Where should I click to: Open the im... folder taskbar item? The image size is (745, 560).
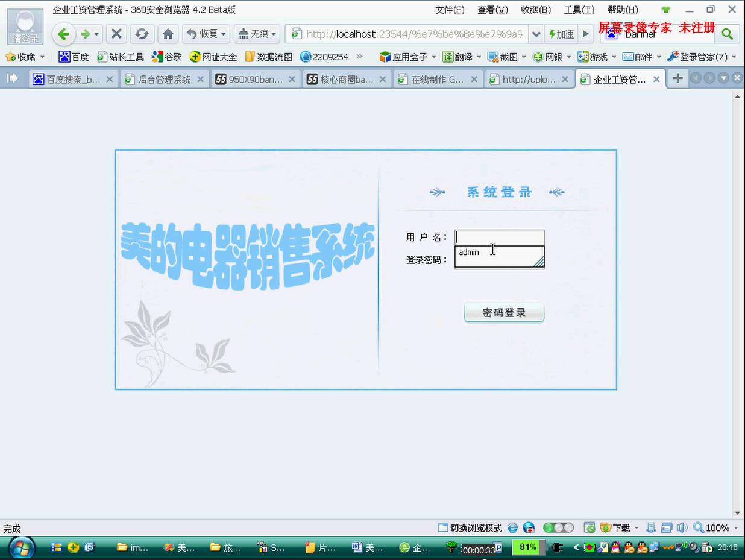pos(133,547)
